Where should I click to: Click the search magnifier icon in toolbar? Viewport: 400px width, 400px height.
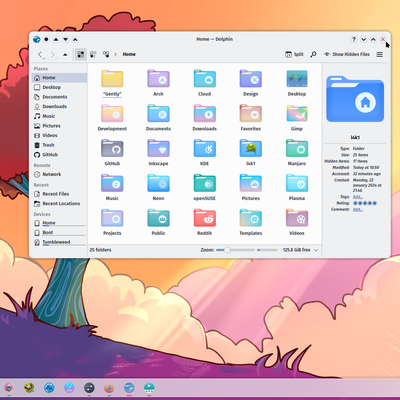(313, 54)
